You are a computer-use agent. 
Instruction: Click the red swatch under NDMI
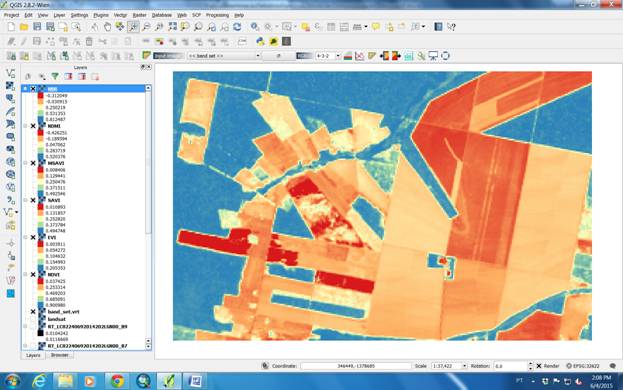[41, 133]
